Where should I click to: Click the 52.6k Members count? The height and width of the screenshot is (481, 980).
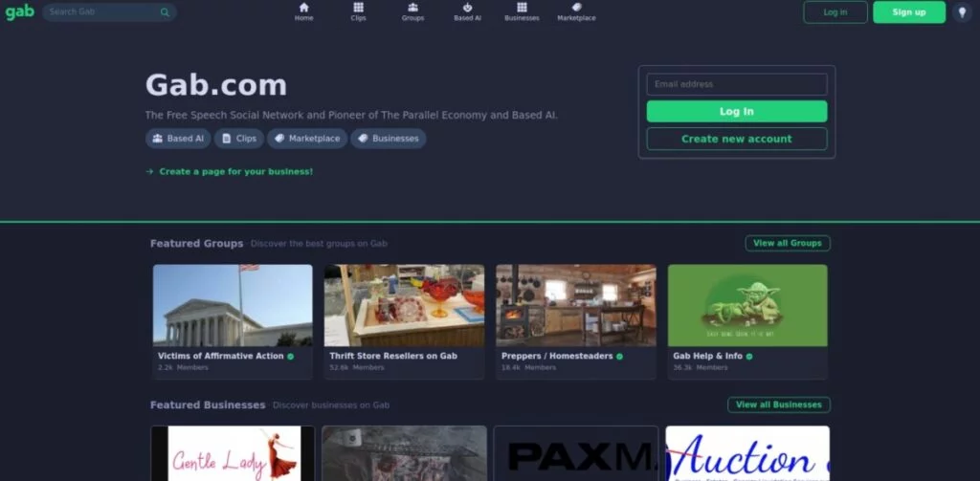pos(356,368)
